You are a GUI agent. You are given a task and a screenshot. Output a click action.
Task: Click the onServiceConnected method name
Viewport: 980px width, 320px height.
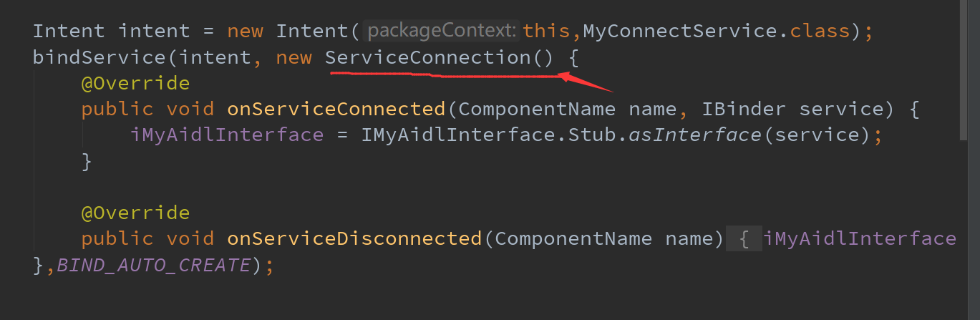(x=336, y=109)
